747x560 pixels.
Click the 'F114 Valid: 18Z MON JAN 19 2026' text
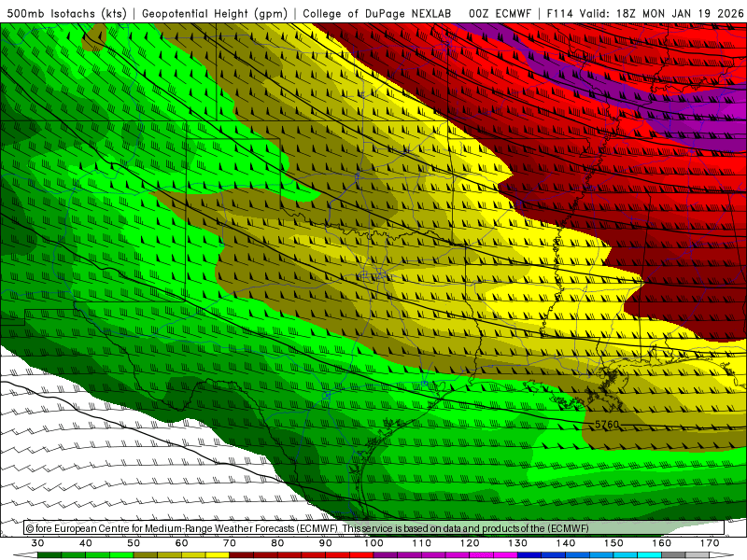pos(645,13)
